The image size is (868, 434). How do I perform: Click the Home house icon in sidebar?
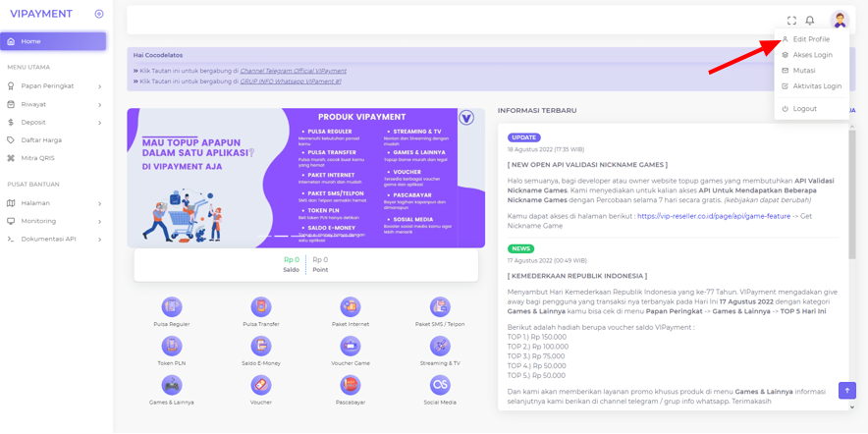pyautogui.click(x=11, y=41)
